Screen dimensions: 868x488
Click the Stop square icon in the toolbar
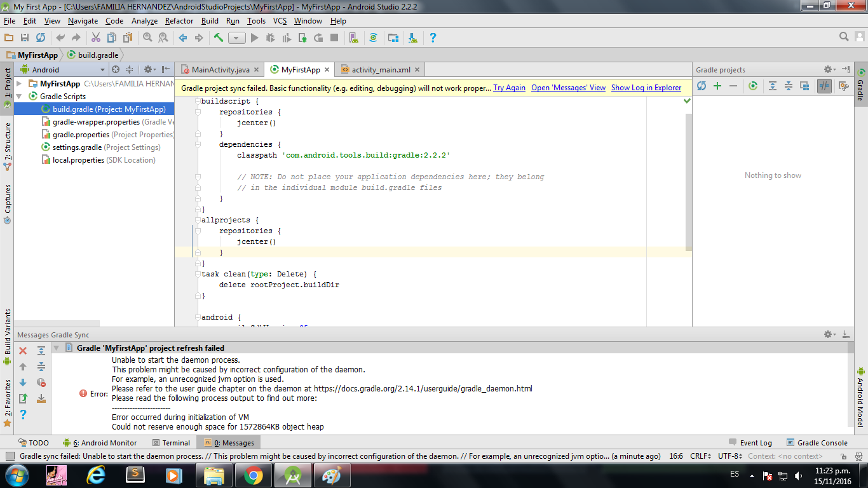pos(334,38)
